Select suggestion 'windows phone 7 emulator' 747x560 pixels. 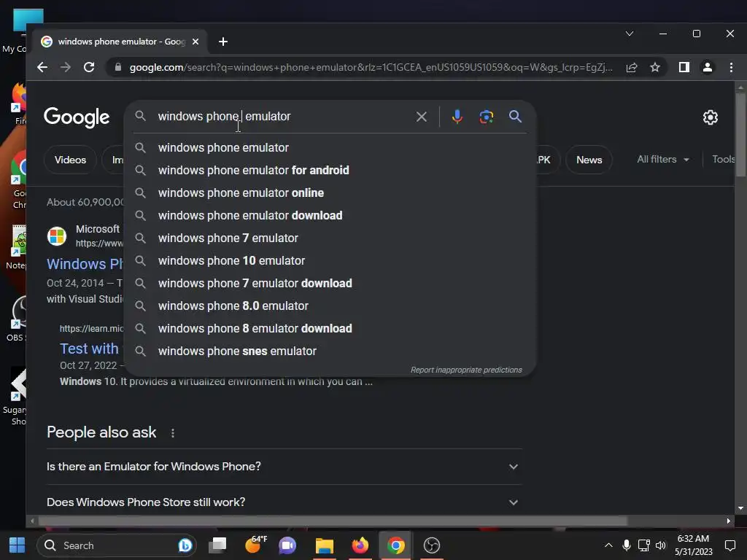(x=330, y=238)
